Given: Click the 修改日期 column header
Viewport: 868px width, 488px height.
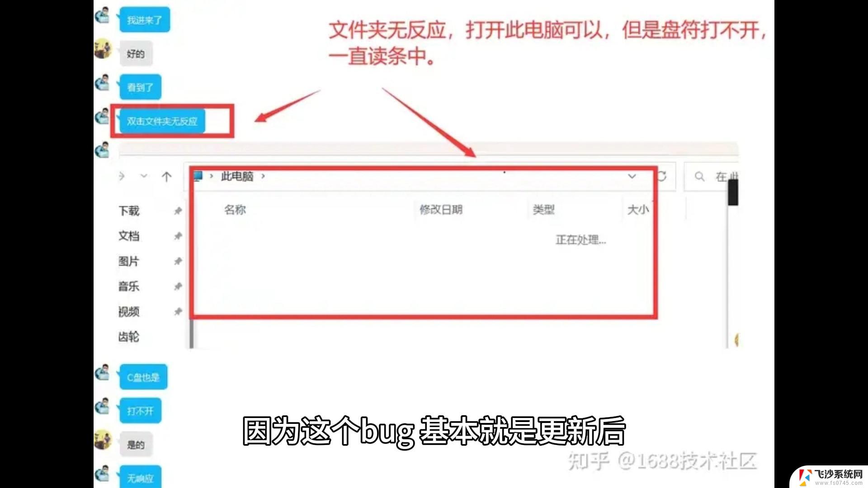Looking at the screenshot, I should pyautogui.click(x=442, y=209).
